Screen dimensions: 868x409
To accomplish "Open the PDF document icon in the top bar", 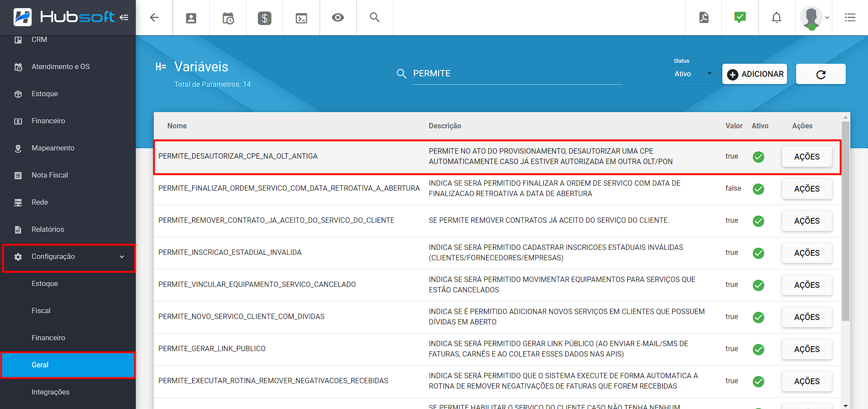I will pyautogui.click(x=704, y=18).
